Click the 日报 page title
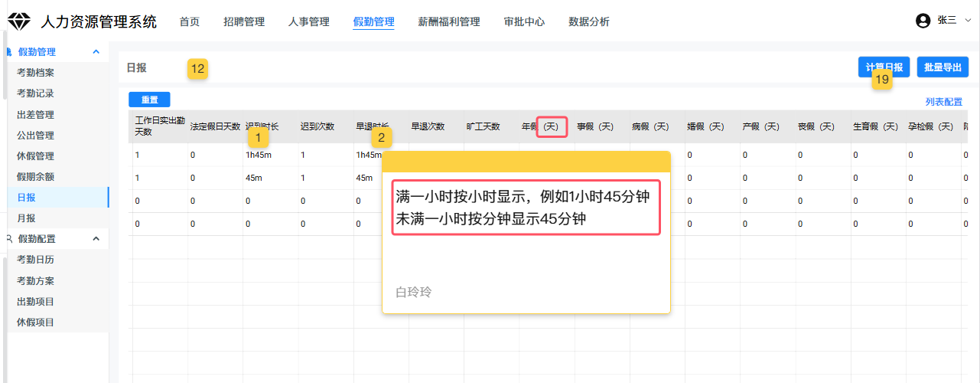The image size is (980, 383). (x=136, y=67)
